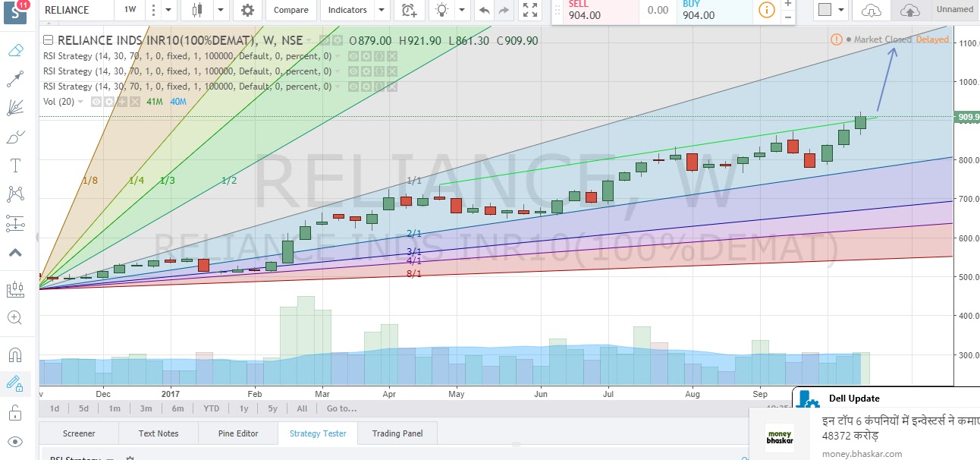Open the Indicators dropdown arrow
Image resolution: width=980 pixels, height=460 pixels.
tap(380, 11)
